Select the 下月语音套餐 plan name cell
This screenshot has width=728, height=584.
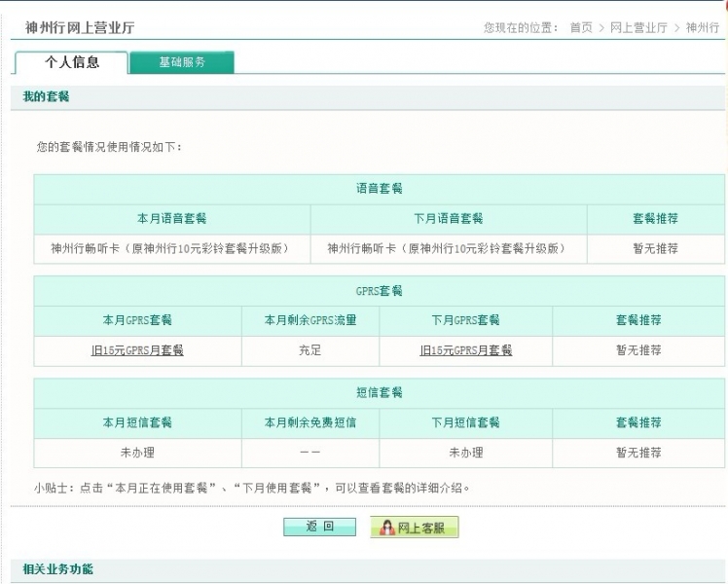click(x=448, y=248)
